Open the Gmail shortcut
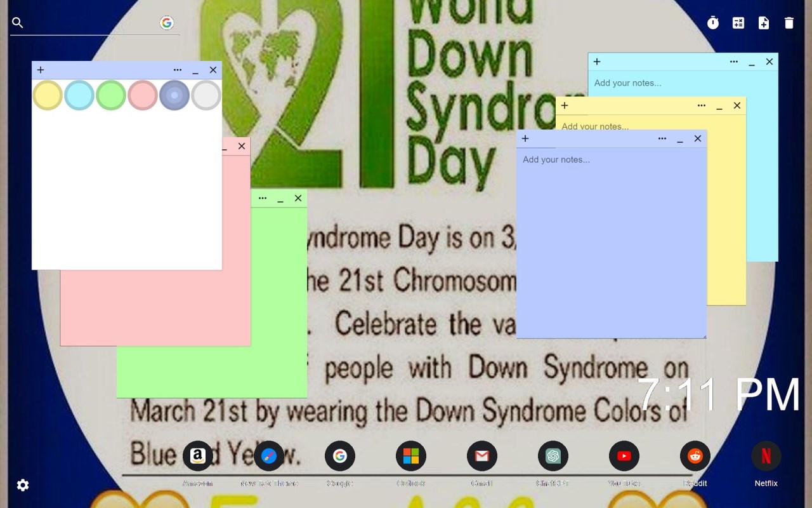 coord(482,456)
